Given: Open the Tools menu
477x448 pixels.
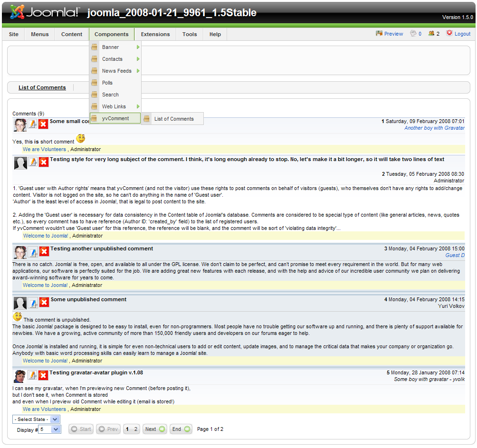Looking at the screenshot, I should (x=190, y=34).
